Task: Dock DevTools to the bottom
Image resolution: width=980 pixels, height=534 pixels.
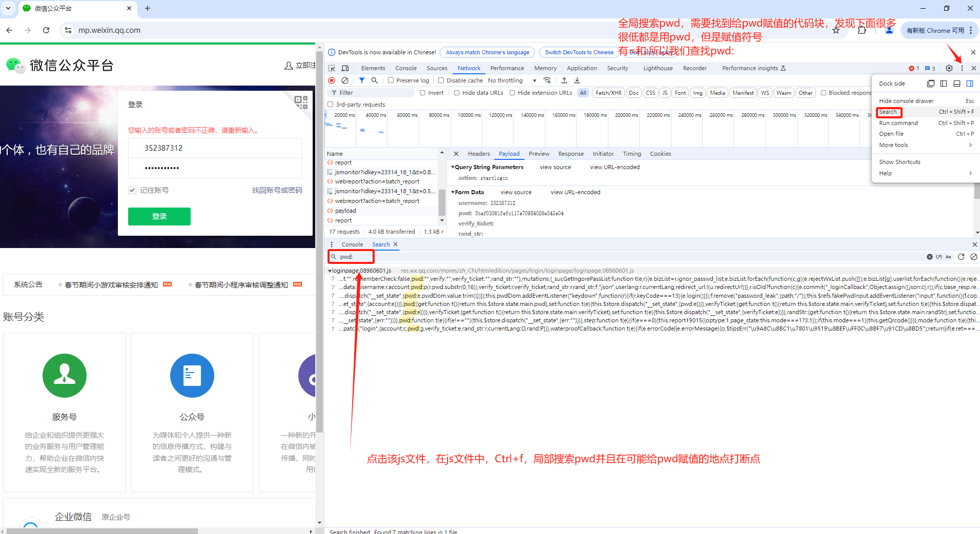Action: (956, 84)
